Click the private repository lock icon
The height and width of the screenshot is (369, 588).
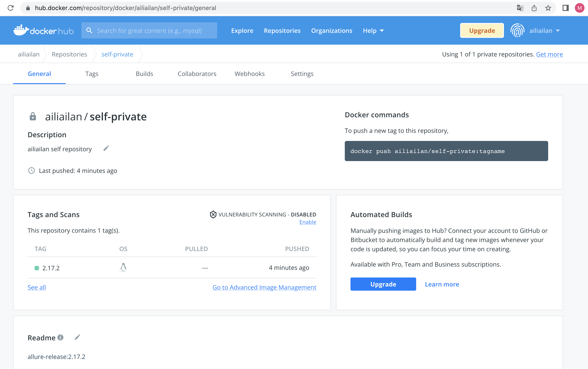click(33, 116)
